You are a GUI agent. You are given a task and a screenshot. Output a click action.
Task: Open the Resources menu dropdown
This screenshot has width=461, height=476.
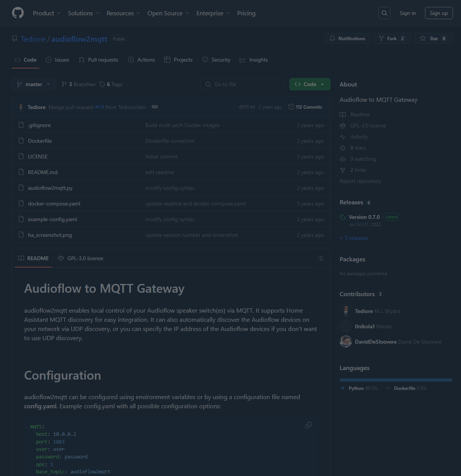pyautogui.click(x=123, y=13)
